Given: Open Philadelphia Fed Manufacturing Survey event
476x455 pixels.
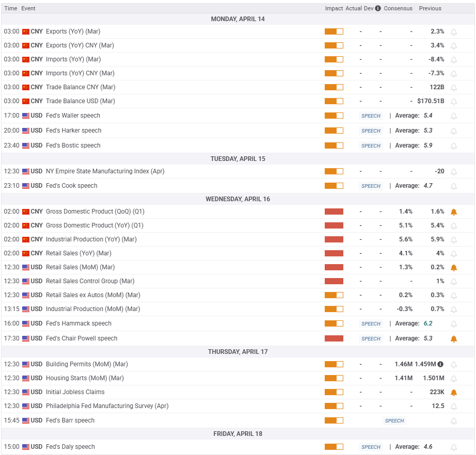Looking at the screenshot, I should tap(107, 406).
